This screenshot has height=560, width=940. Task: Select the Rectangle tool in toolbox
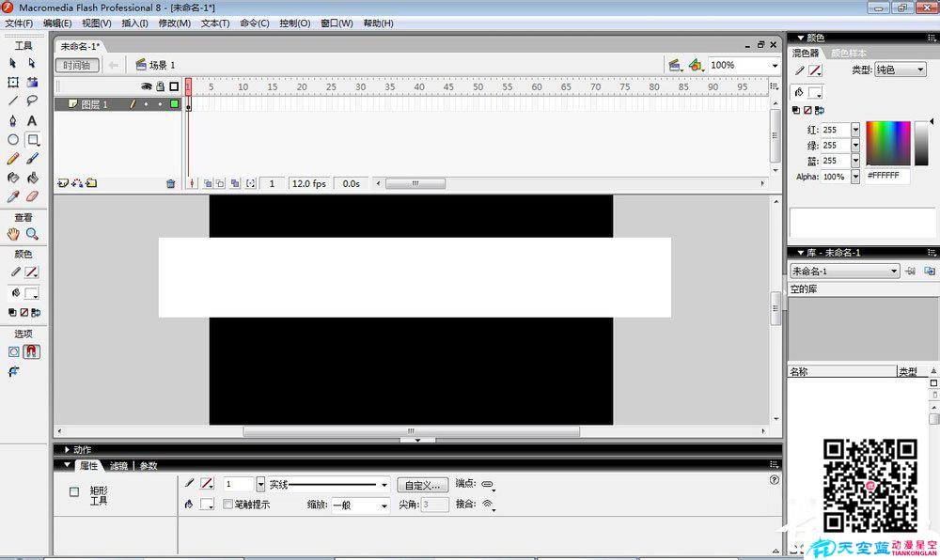pos(32,140)
